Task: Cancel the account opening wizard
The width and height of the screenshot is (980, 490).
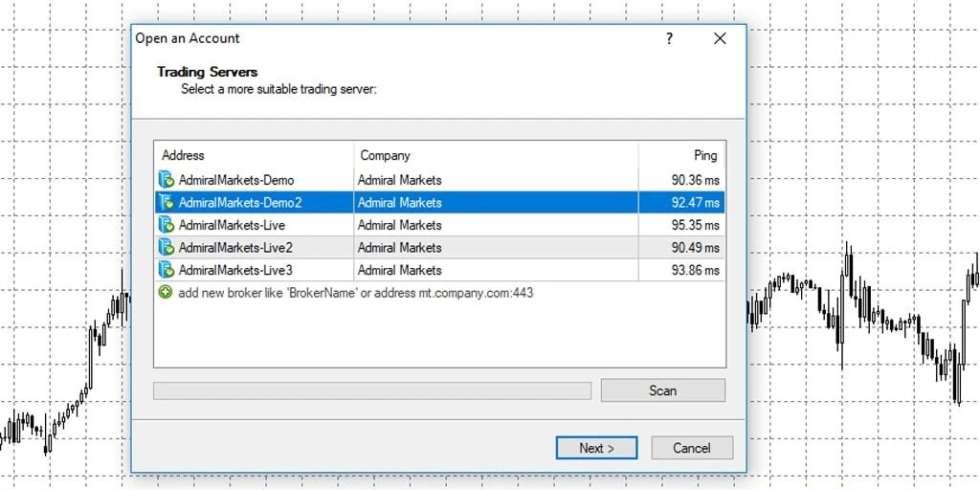Action: click(692, 448)
